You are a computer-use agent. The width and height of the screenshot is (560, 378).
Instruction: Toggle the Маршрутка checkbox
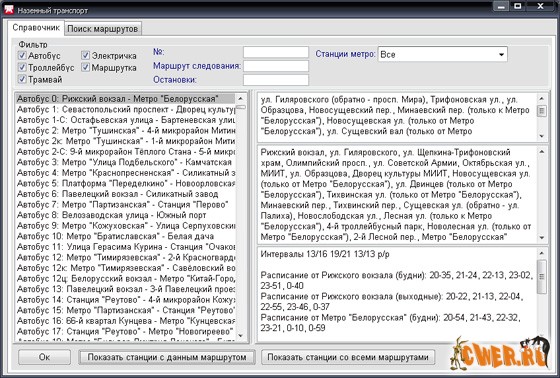click(x=85, y=67)
